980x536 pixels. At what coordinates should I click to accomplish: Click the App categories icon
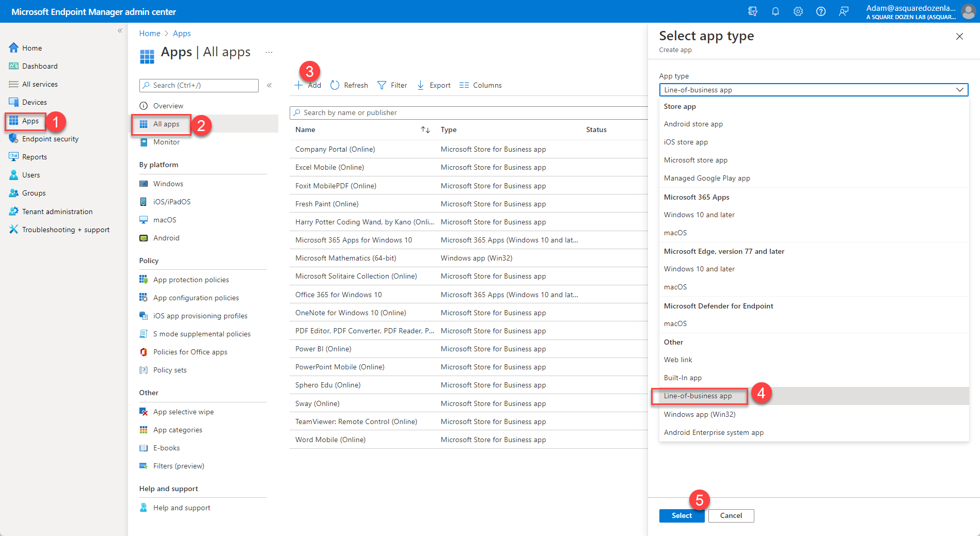point(144,430)
